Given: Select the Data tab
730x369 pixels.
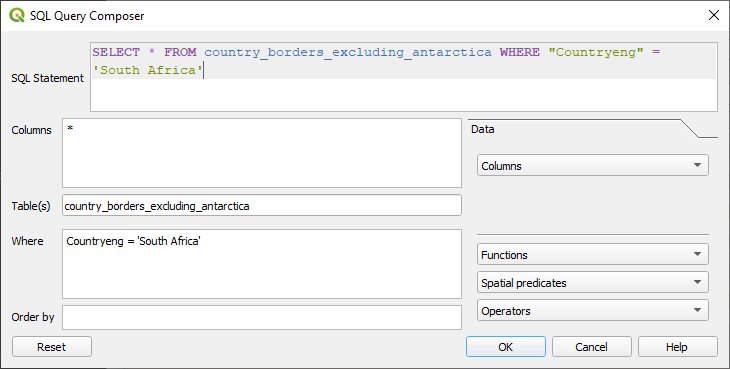Looking at the screenshot, I should coord(483,129).
